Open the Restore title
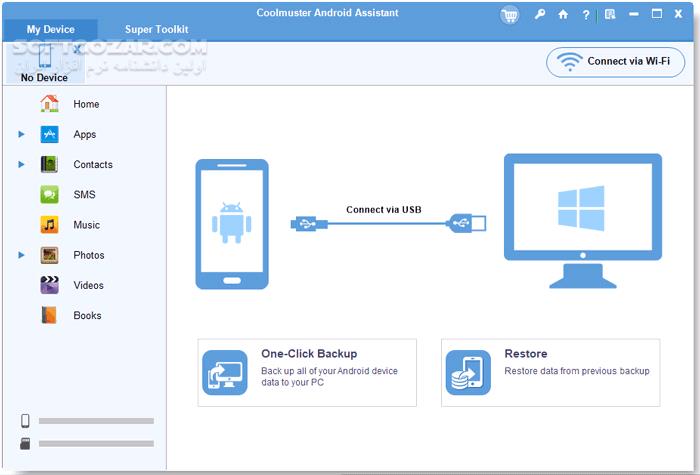The width and height of the screenshot is (700, 475). tap(526, 354)
